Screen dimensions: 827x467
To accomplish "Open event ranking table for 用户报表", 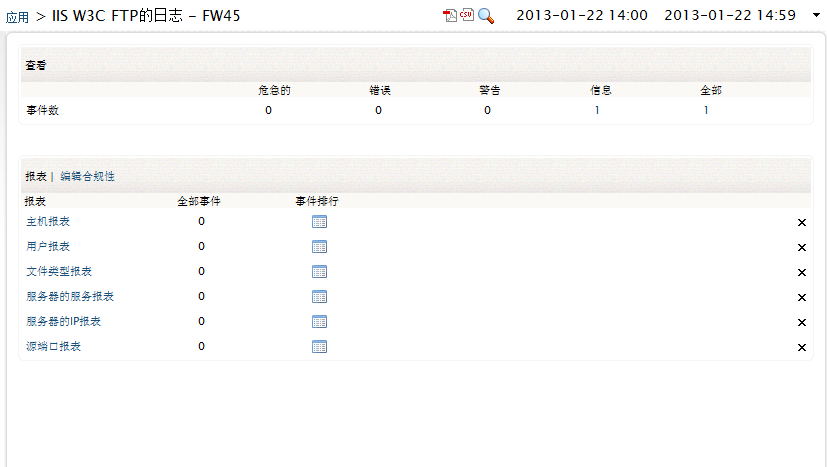I will click(320, 246).
